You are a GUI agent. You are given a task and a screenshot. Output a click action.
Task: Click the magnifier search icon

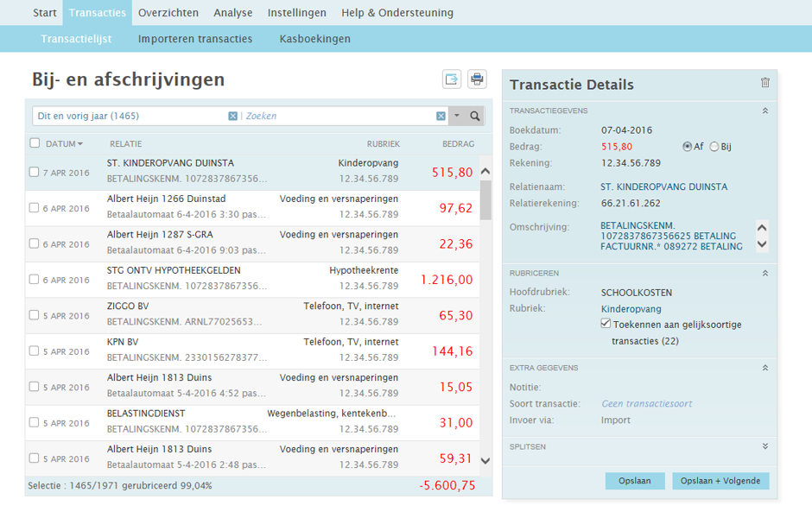475,117
